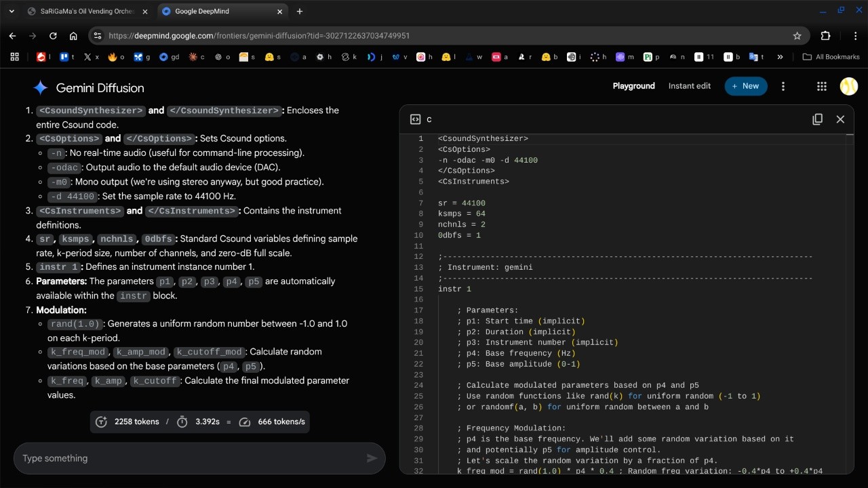Viewport: 868px width, 488px height.
Task: Switch to the Playground tab
Action: [634, 86]
